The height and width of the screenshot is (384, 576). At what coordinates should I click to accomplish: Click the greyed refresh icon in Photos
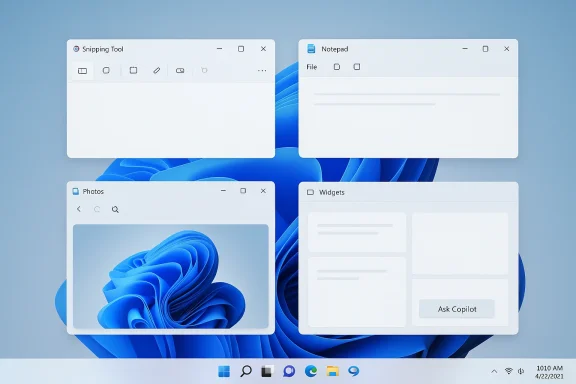(x=97, y=209)
